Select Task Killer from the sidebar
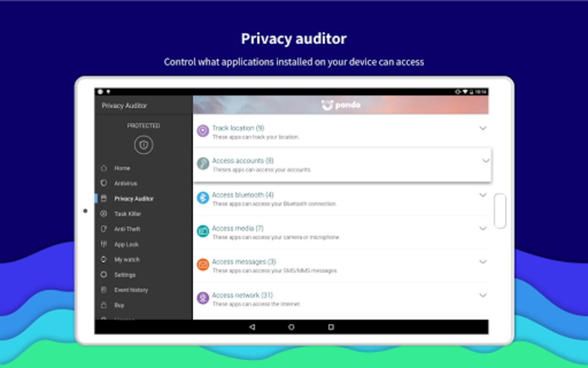The width and height of the screenshot is (588, 368). (127, 214)
